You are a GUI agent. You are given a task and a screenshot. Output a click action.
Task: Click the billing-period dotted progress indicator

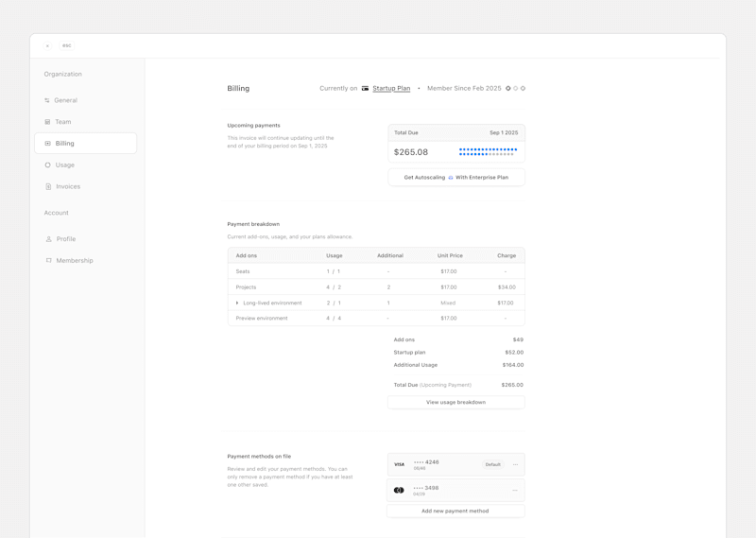click(x=488, y=152)
